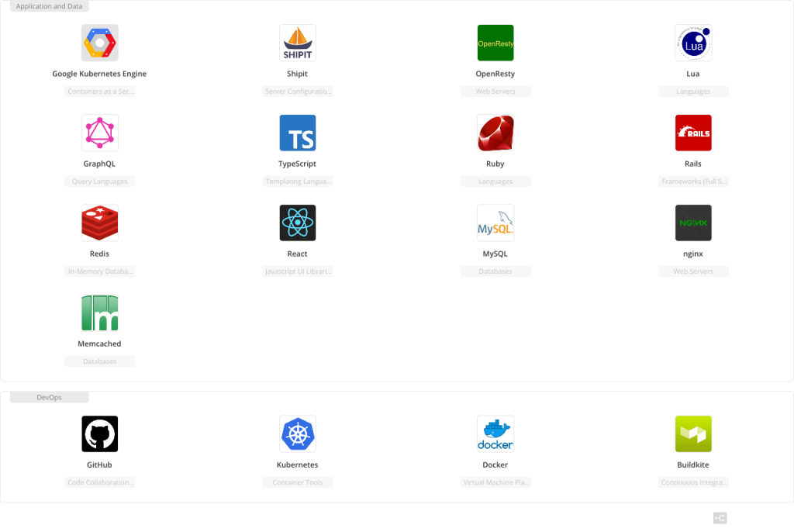Image resolution: width=794 pixels, height=532 pixels.
Task: Open the Memcached green icon
Action: (100, 313)
